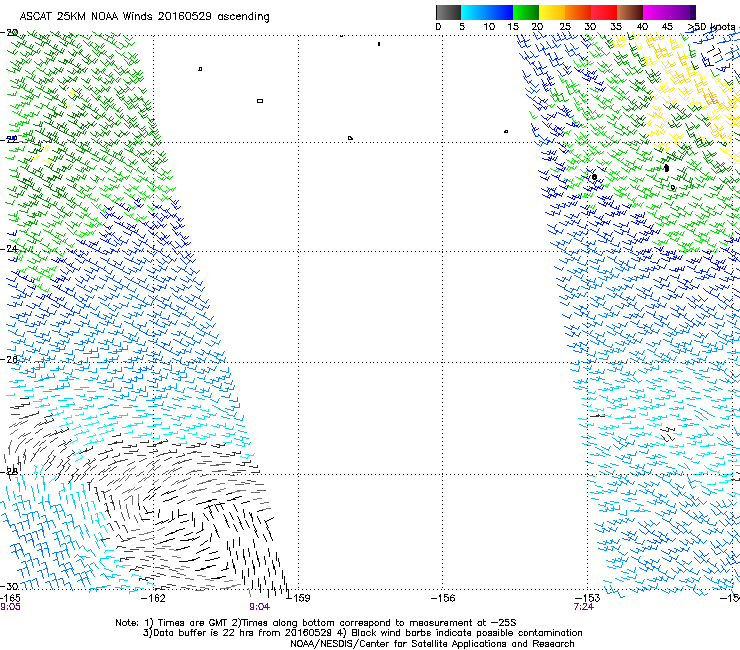Click the island outline just above -22 near -158

[350, 138]
